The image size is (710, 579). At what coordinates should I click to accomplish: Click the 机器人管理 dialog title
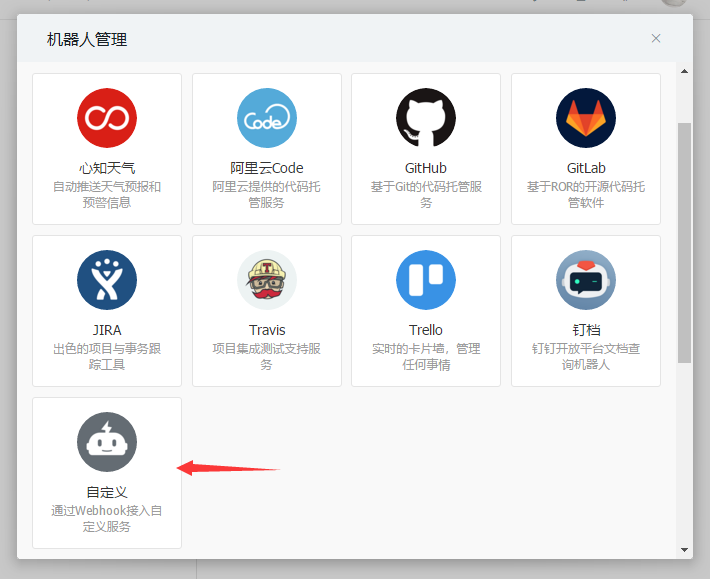click(87, 40)
